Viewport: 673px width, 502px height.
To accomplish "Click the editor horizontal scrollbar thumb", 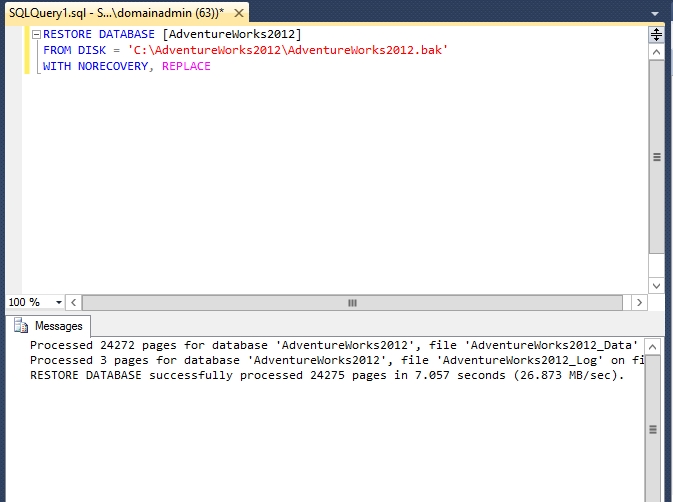I will point(352,303).
